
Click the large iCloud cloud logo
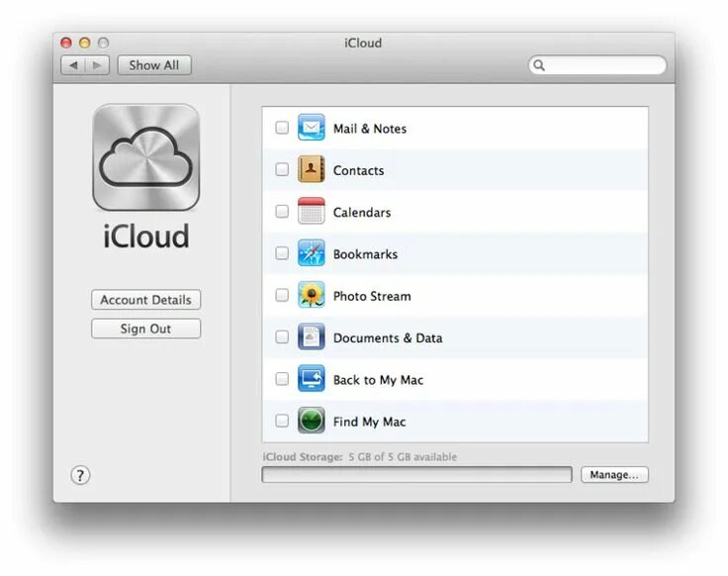[x=146, y=157]
